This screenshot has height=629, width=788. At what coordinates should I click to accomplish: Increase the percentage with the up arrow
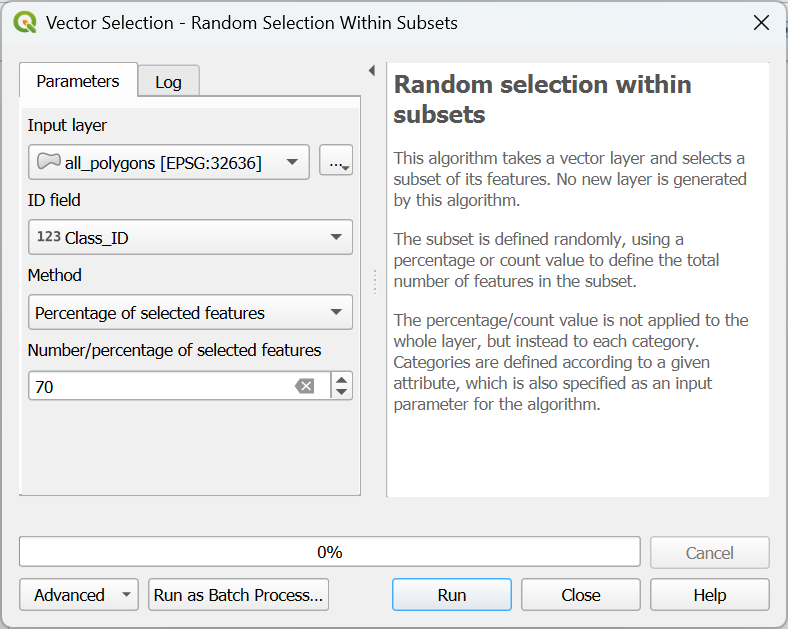click(x=342, y=380)
